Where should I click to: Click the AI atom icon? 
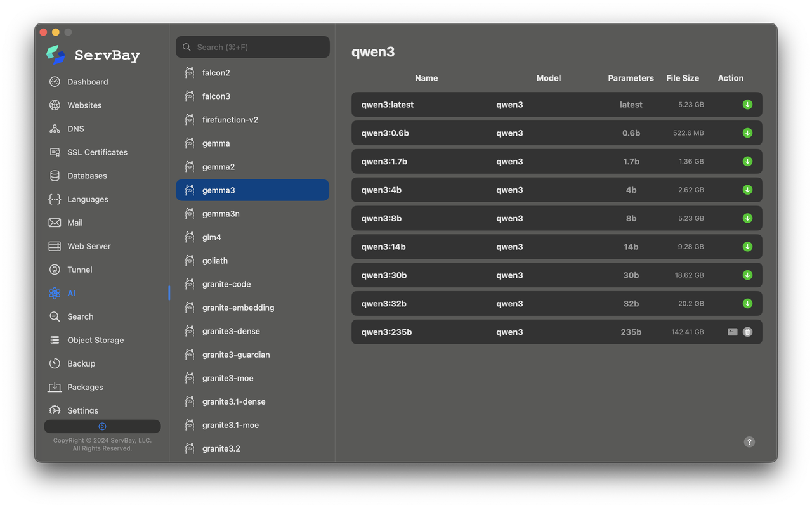(55, 293)
